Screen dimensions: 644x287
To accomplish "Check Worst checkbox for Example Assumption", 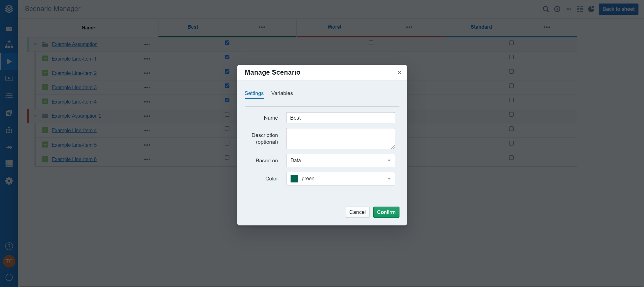I will coord(371,43).
